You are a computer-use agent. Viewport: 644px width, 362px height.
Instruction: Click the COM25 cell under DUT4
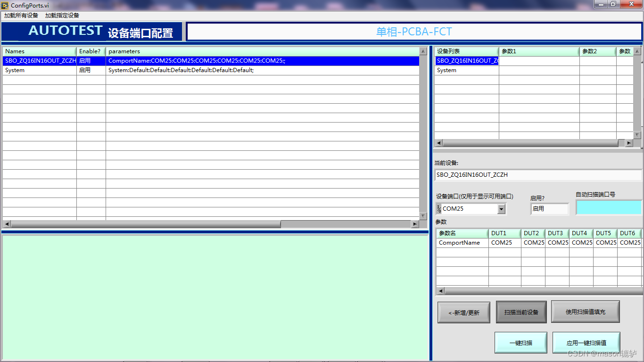[581, 243]
